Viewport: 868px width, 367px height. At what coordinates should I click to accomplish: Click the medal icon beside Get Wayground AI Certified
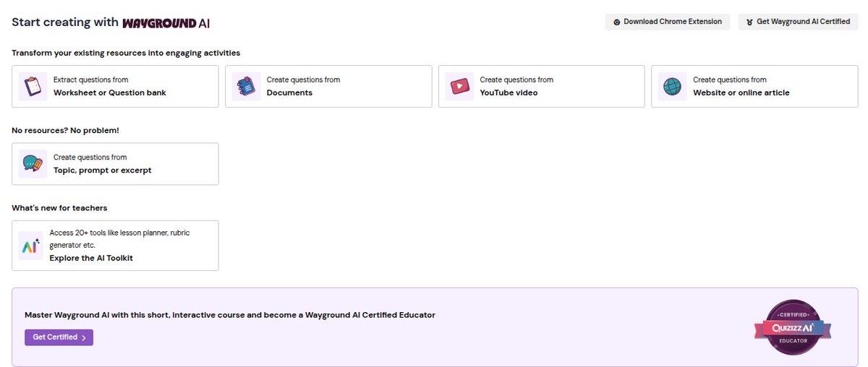pos(749,22)
